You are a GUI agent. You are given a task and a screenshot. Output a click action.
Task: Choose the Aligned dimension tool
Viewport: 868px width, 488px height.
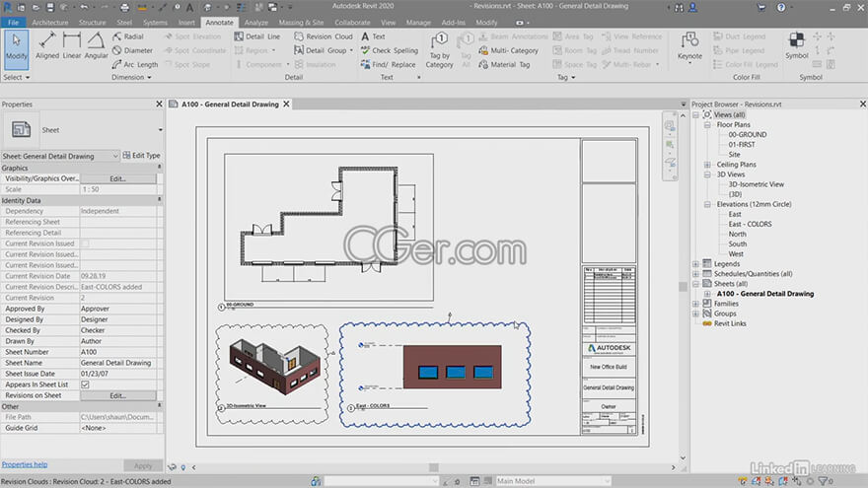tap(47, 46)
